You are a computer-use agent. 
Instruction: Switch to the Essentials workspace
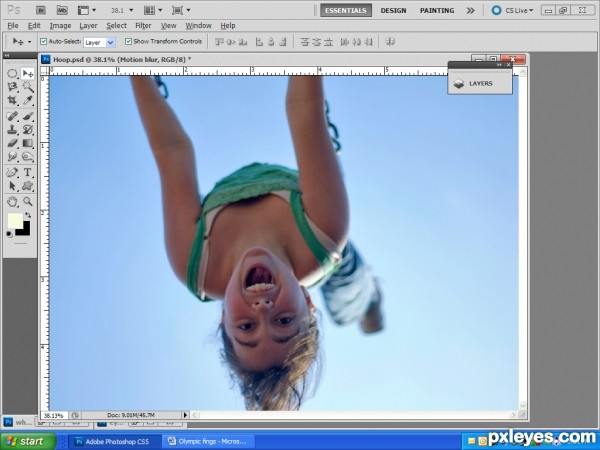pos(346,10)
